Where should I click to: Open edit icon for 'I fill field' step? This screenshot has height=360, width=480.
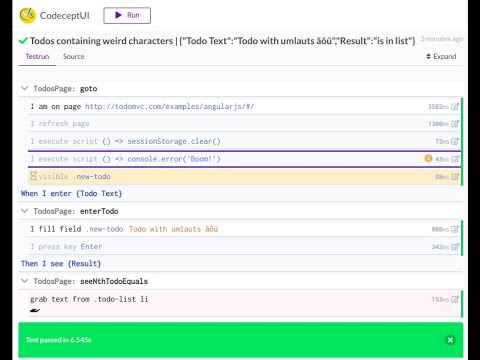coord(455,229)
